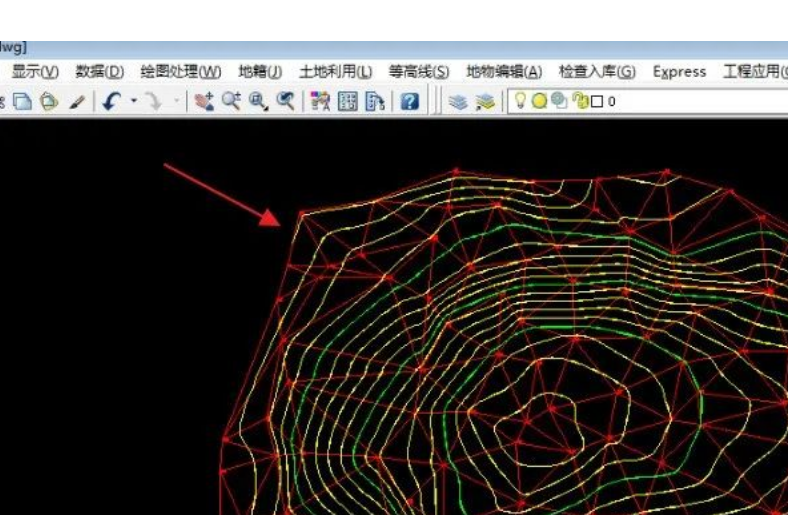The width and height of the screenshot is (788, 515).
Task: Click the Redo arrow icon
Action: 153,101
